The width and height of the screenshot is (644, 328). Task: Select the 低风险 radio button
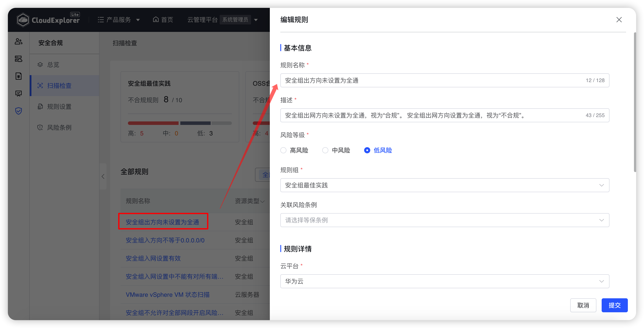[x=367, y=150]
